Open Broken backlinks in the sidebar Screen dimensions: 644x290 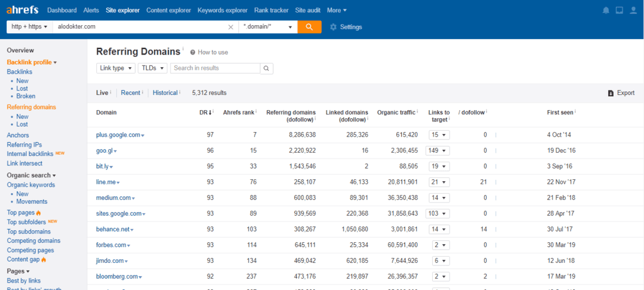(26, 96)
